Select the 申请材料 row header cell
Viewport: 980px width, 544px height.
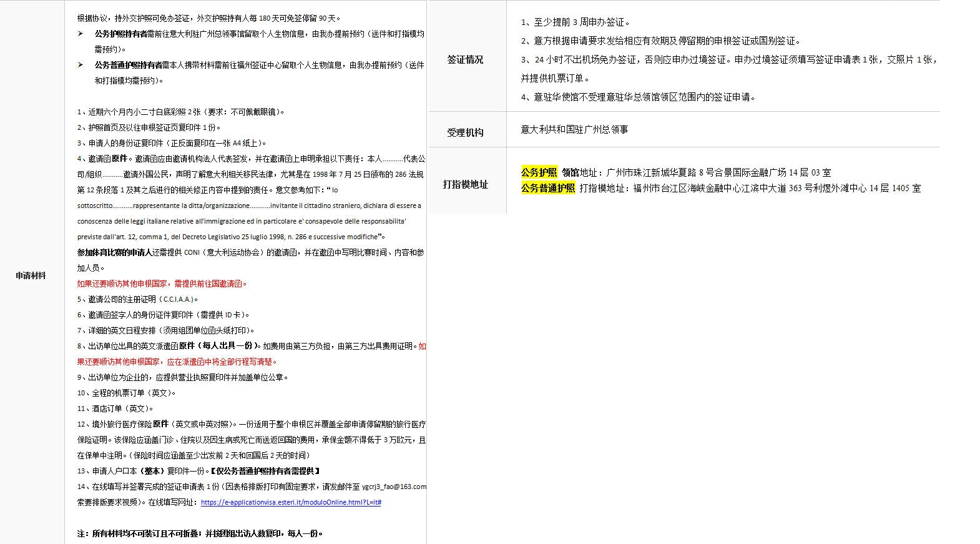(x=31, y=275)
